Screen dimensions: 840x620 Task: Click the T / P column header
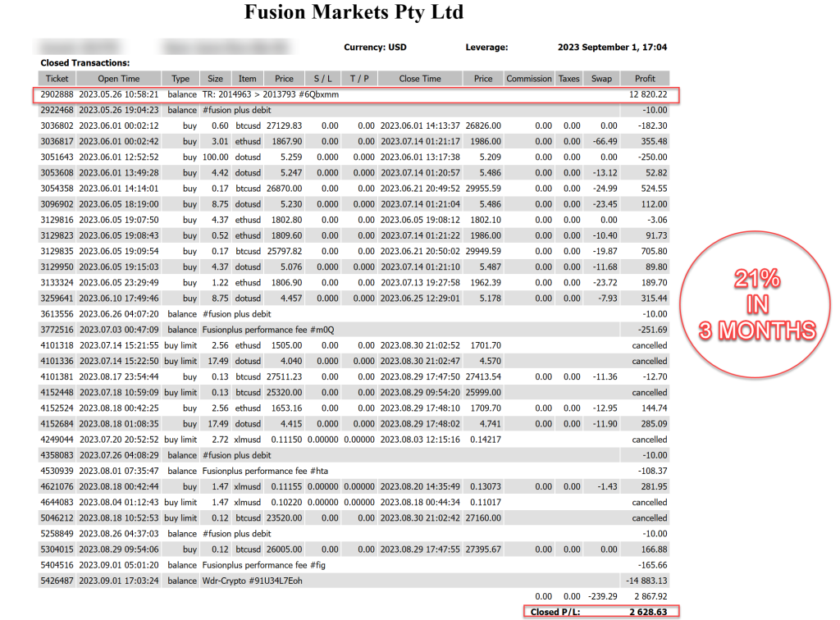pos(358,79)
